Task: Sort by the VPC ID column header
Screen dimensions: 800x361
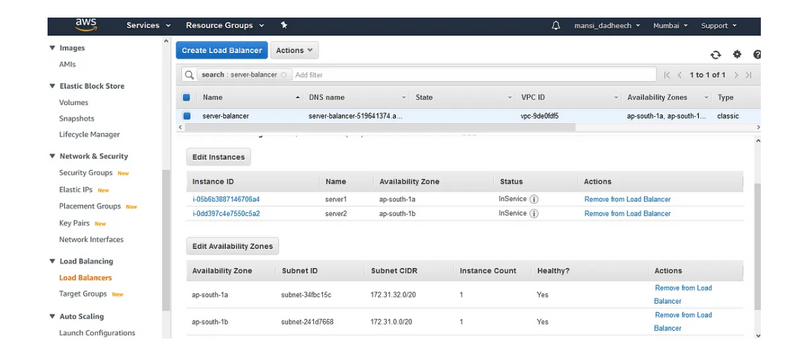Action: [533, 97]
